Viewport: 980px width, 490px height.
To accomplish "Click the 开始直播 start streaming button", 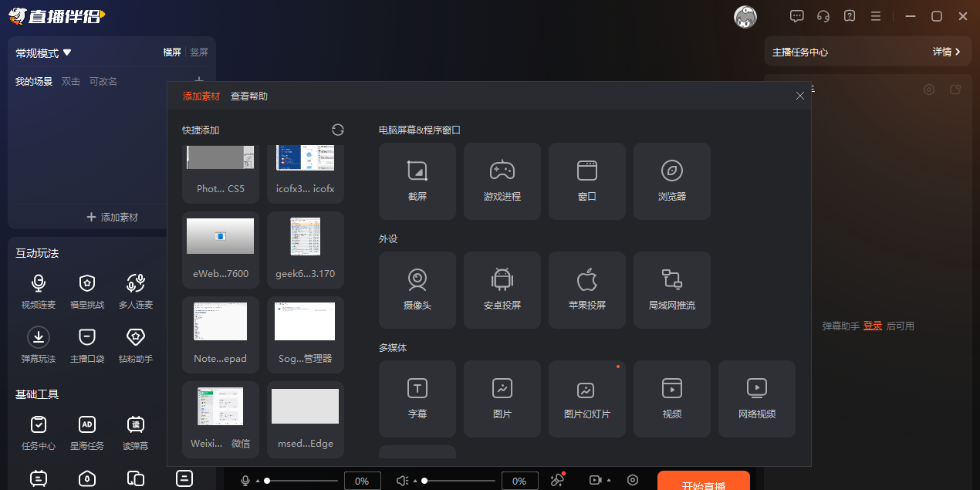I will tap(704, 481).
